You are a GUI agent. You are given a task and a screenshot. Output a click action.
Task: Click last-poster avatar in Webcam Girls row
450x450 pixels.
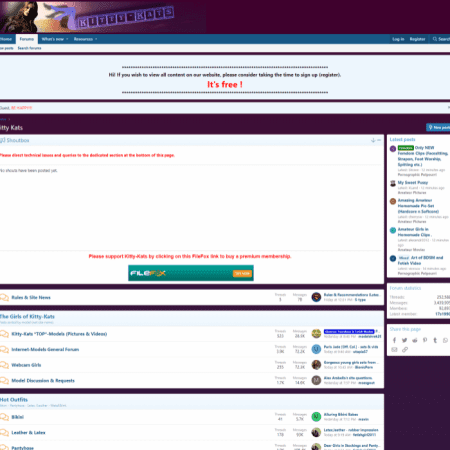(316, 365)
